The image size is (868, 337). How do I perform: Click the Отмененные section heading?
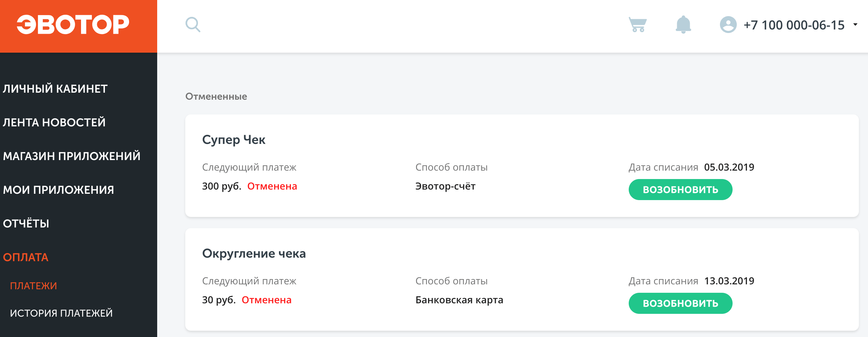click(216, 96)
